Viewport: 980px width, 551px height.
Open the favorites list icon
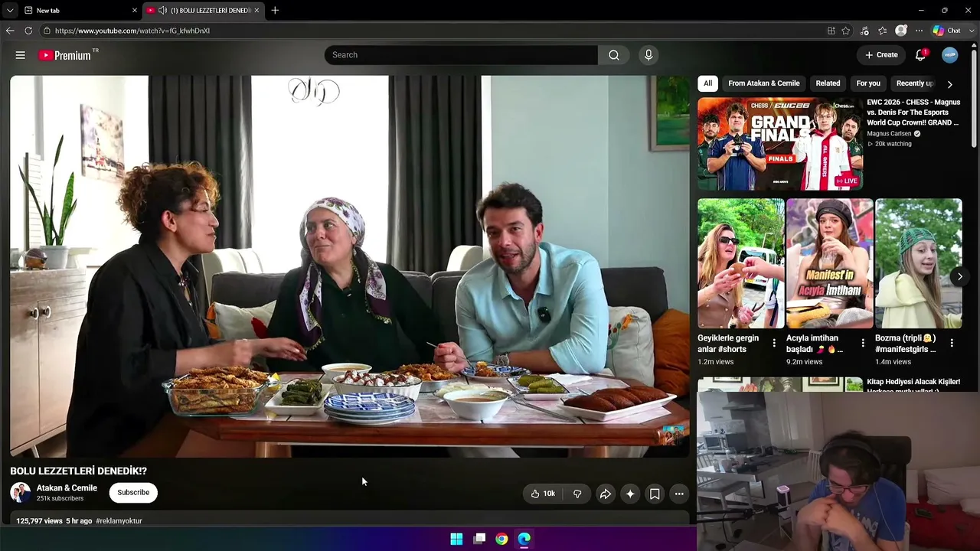(x=883, y=31)
